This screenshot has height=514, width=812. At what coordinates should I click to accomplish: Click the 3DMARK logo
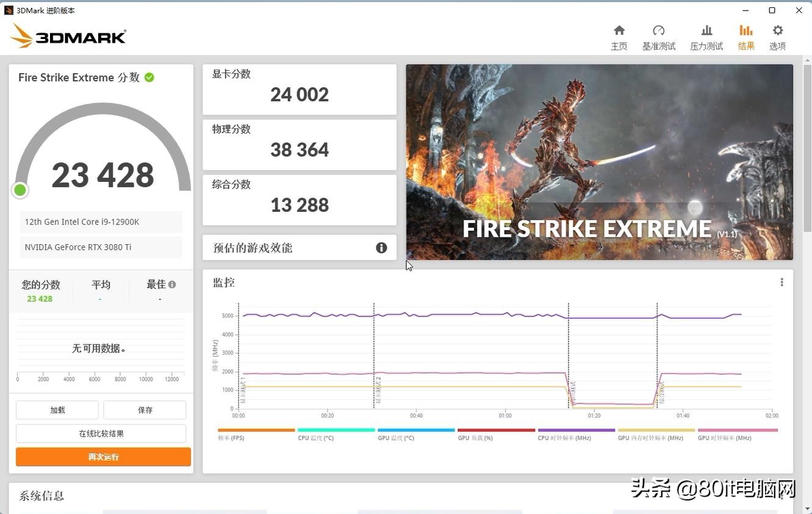click(x=67, y=36)
